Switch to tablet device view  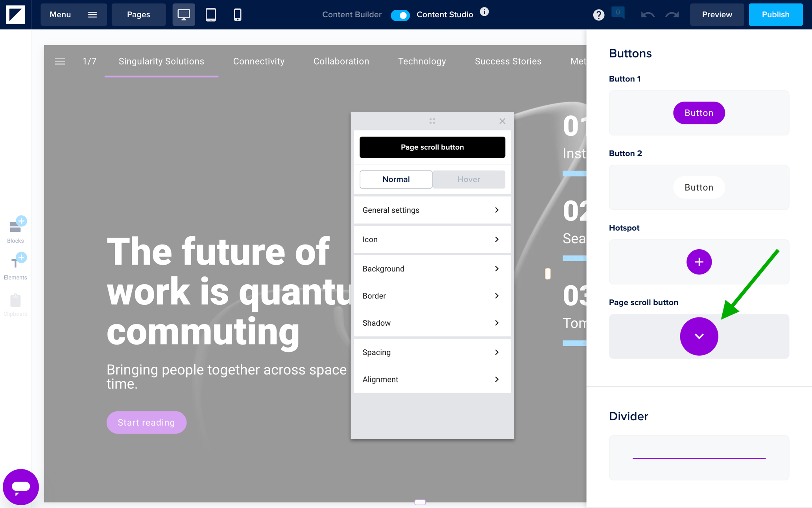pyautogui.click(x=211, y=15)
